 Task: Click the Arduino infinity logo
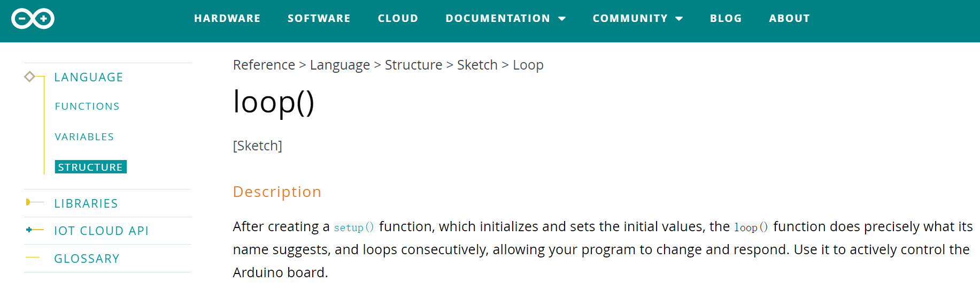click(33, 19)
